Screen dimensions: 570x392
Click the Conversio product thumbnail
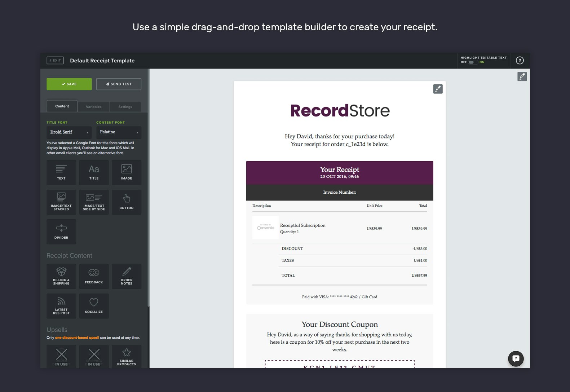[x=265, y=228]
